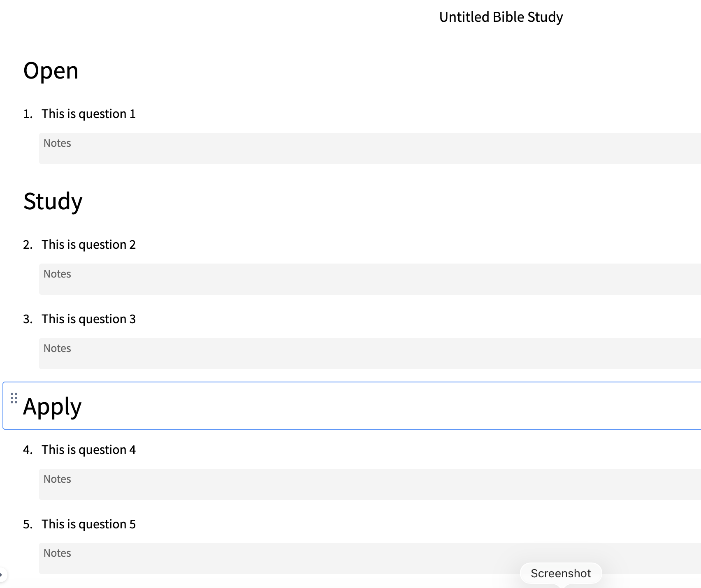Image resolution: width=701 pixels, height=588 pixels.
Task: Click the Untitled Bible Study title
Action: point(501,17)
